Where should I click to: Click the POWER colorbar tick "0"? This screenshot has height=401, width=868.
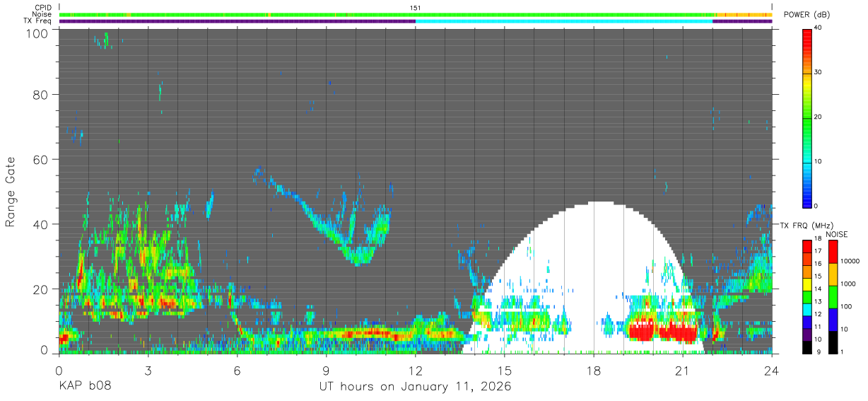[x=816, y=207]
